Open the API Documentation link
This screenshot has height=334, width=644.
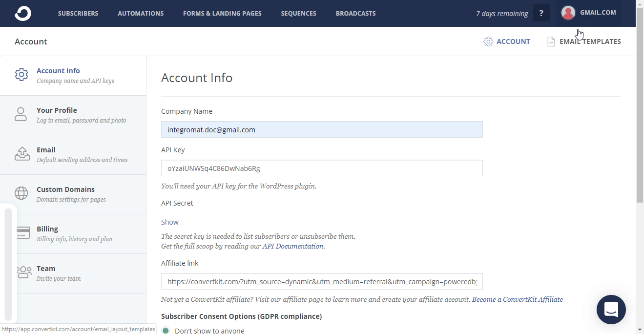[x=293, y=246]
